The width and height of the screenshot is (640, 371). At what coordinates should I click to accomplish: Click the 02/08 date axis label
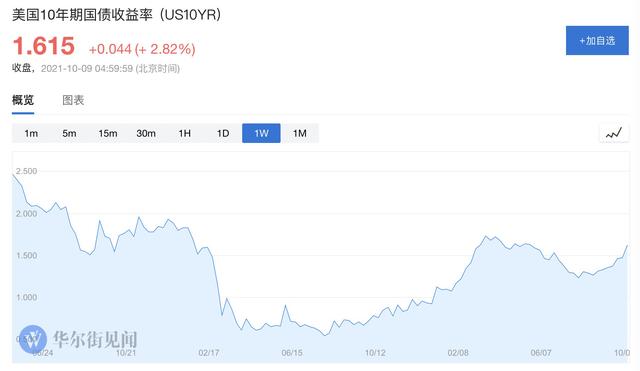pos(458,353)
